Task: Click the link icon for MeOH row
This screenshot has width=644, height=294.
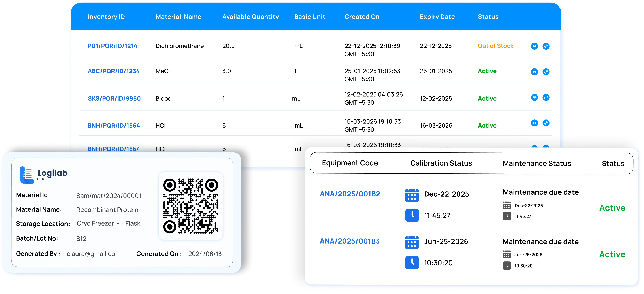Action: pos(546,72)
